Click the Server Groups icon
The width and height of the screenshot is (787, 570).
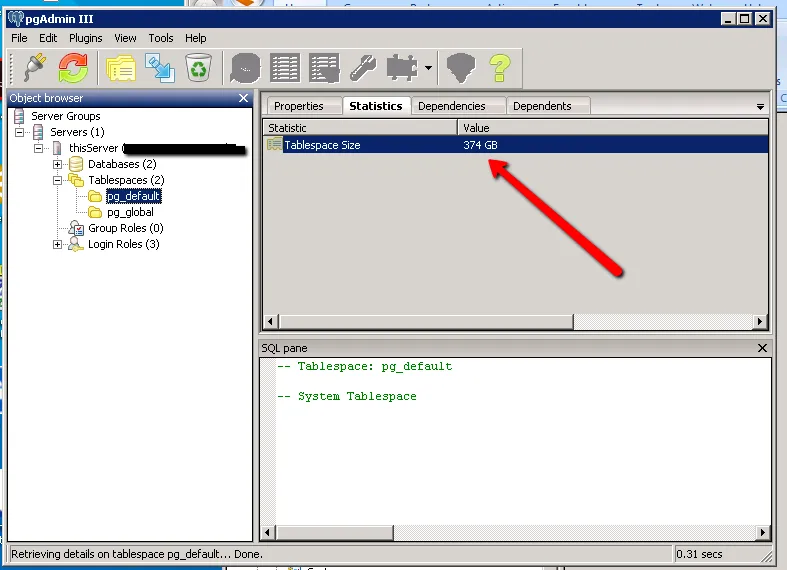pos(19,116)
